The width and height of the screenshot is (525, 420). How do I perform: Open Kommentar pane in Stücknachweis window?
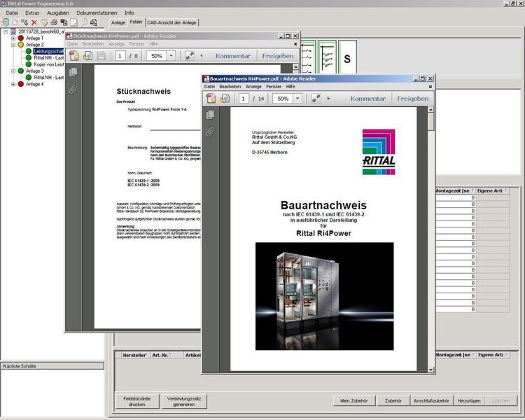click(233, 56)
